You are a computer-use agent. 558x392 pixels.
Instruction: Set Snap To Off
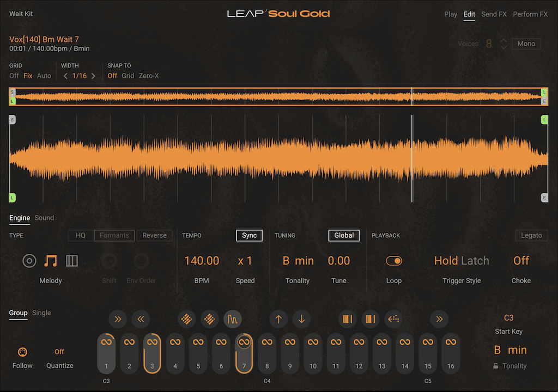click(112, 76)
